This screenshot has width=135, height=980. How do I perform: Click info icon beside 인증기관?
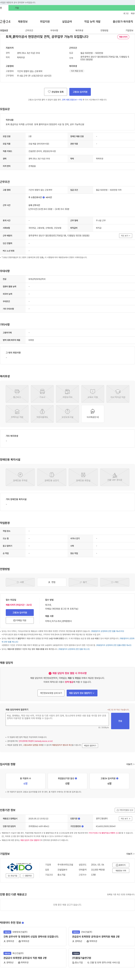pyautogui.click(x=79, y=818)
